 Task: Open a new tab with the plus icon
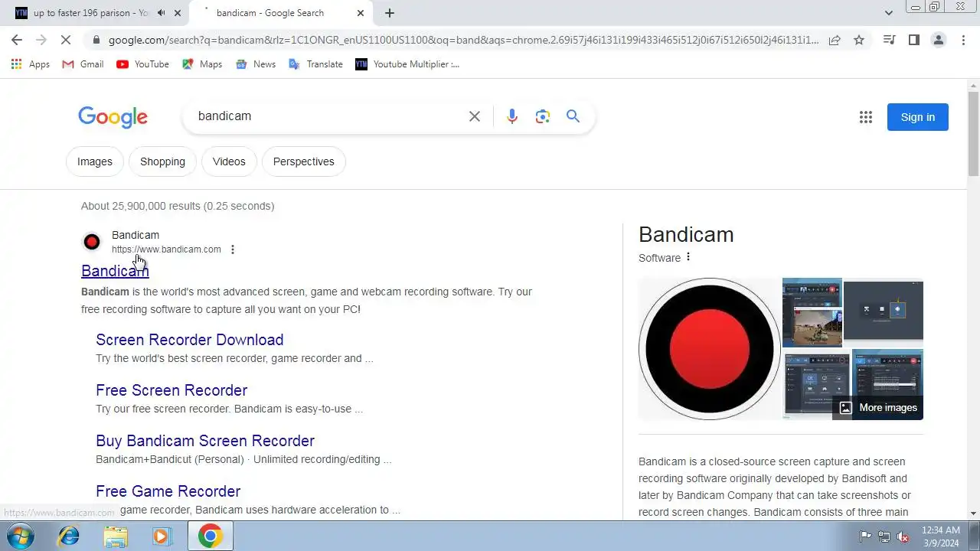click(390, 13)
